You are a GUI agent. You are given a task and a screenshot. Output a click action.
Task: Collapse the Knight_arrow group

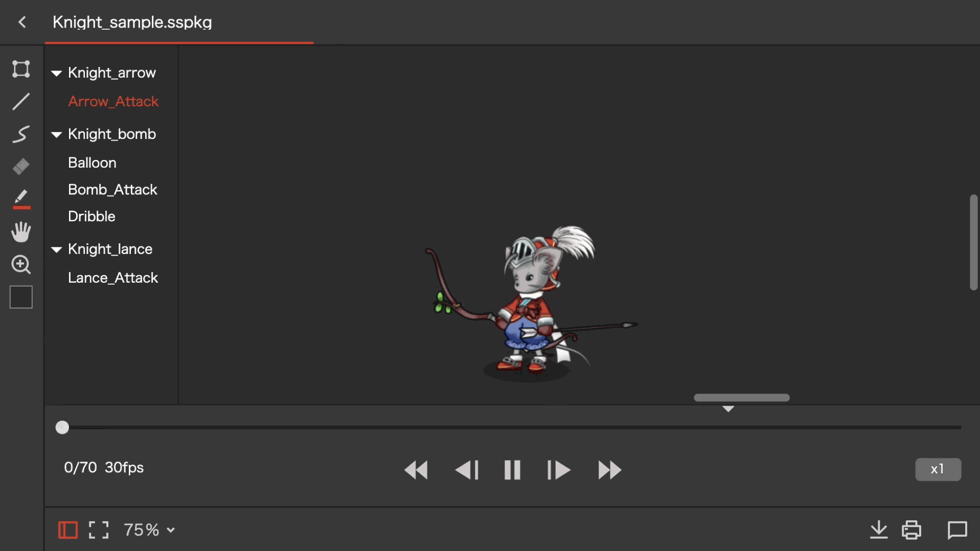click(x=56, y=73)
